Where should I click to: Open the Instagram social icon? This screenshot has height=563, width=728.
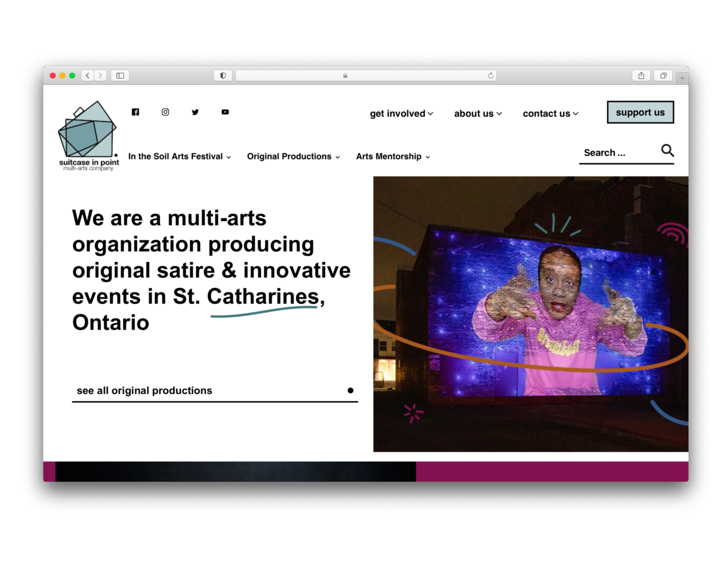click(x=165, y=112)
